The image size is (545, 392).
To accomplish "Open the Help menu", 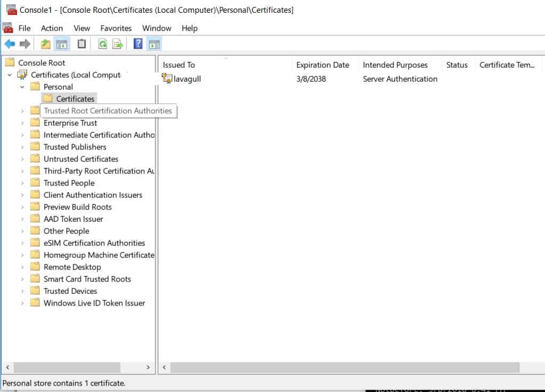I will coord(189,28).
